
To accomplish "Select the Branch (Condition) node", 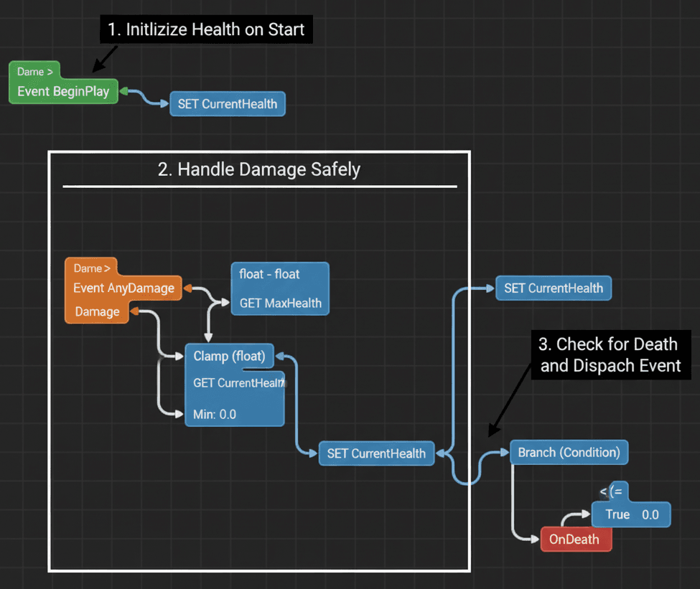I will (569, 453).
